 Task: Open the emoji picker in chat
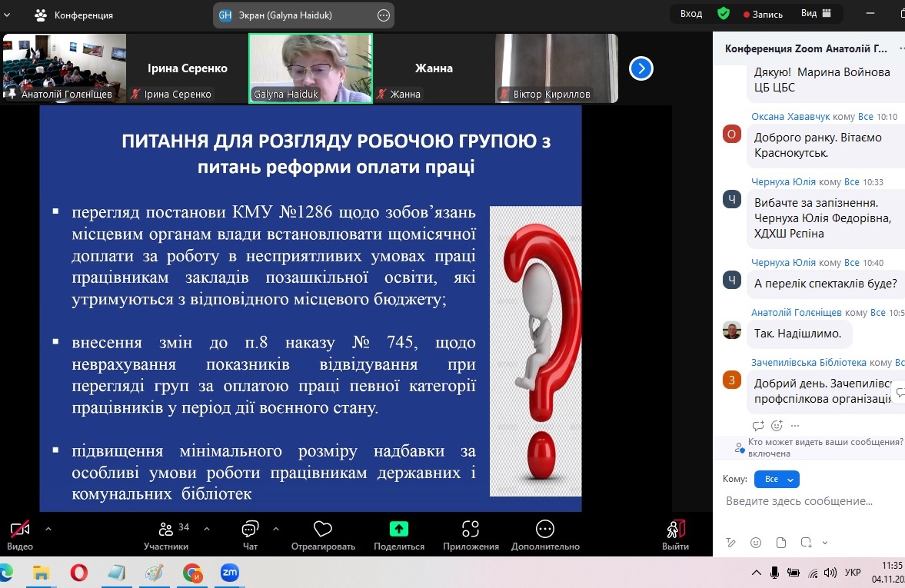pos(756,543)
